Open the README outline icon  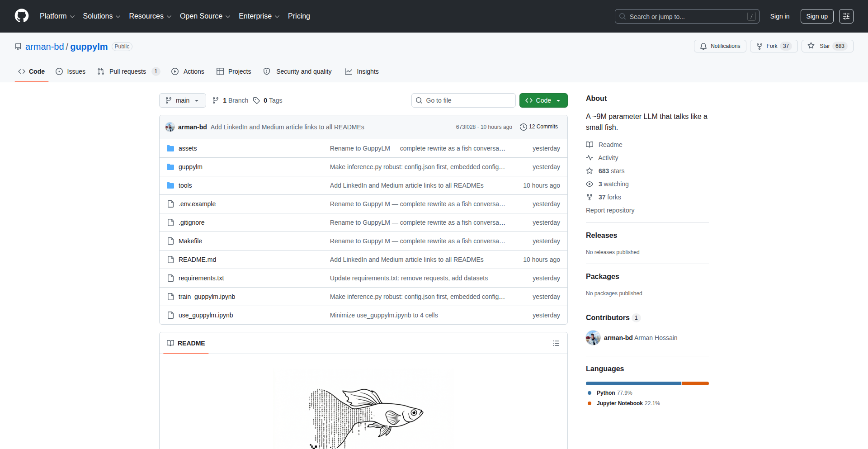556,343
